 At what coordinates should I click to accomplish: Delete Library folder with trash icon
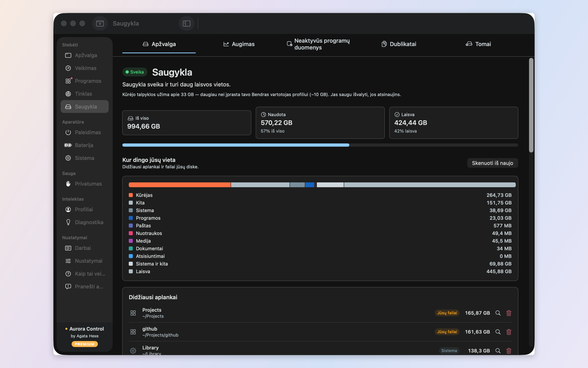(x=509, y=351)
